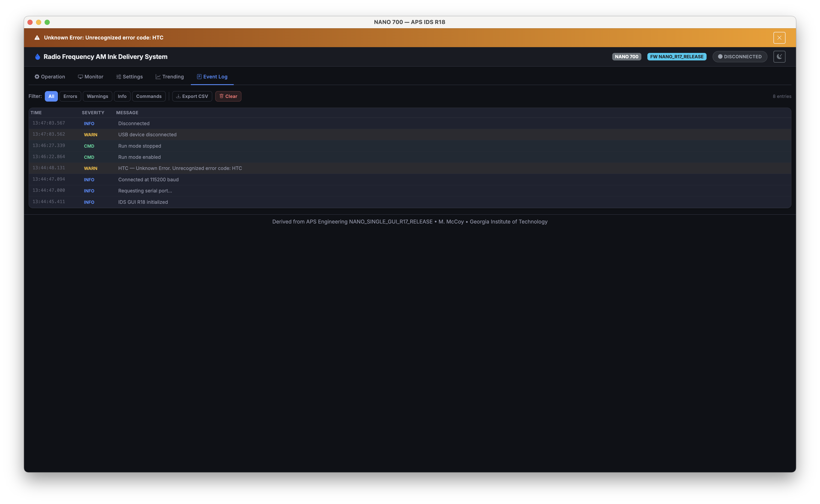
Task: Clear all event log entries
Action: 228,96
